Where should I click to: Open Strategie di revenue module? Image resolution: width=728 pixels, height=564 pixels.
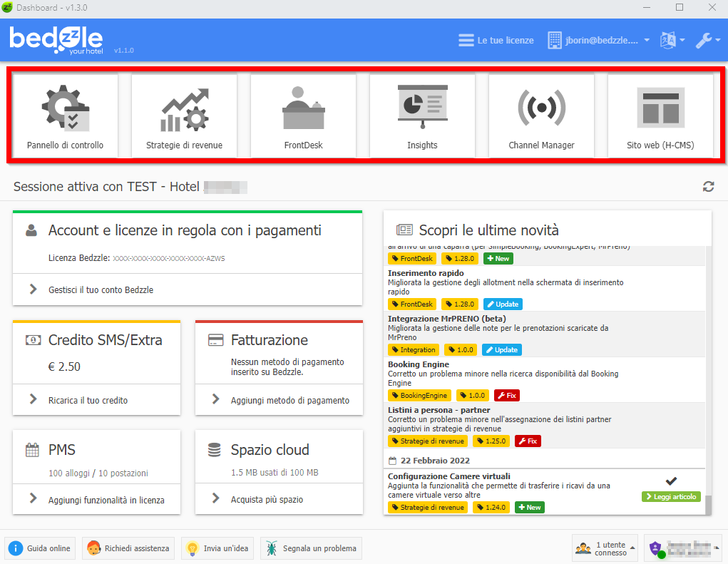pos(185,116)
